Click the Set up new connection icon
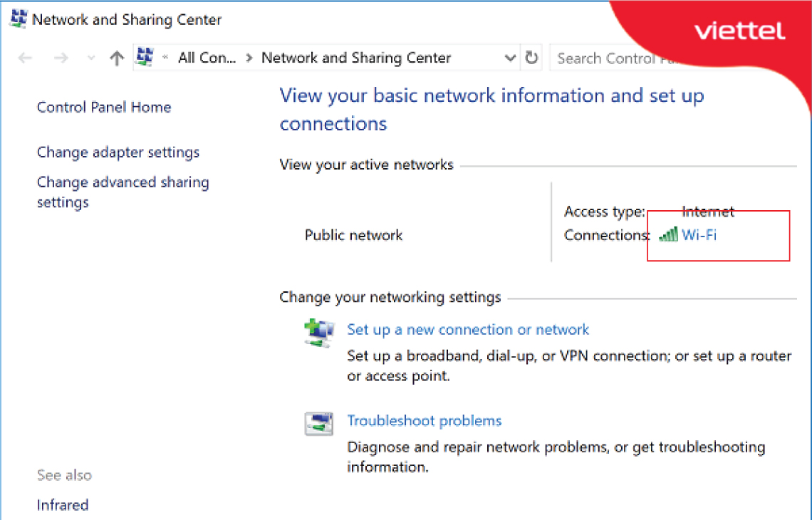 318,331
